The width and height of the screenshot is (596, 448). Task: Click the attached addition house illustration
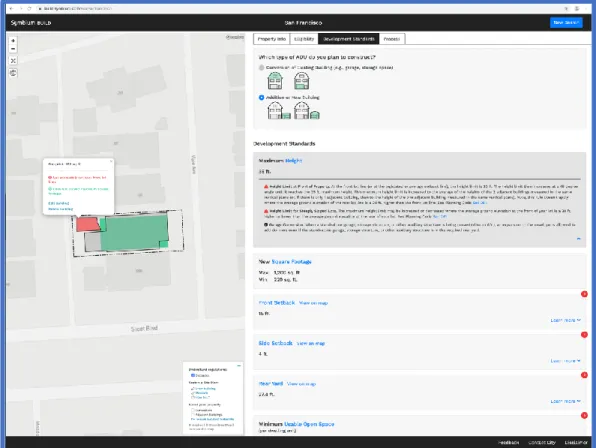(x=279, y=111)
